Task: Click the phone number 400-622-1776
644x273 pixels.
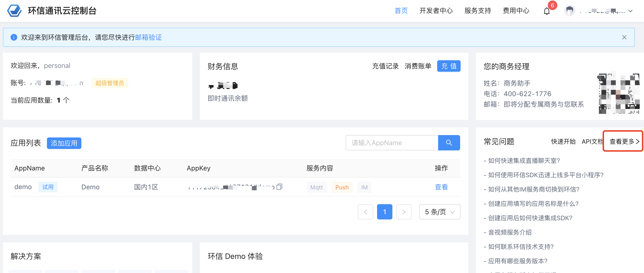Action: [527, 94]
